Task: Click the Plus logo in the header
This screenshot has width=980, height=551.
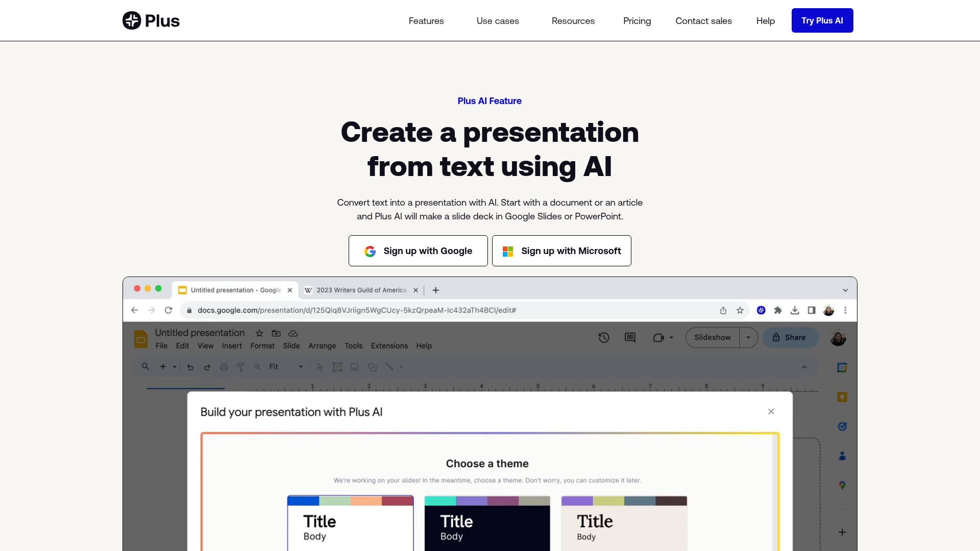Action: coord(151,20)
